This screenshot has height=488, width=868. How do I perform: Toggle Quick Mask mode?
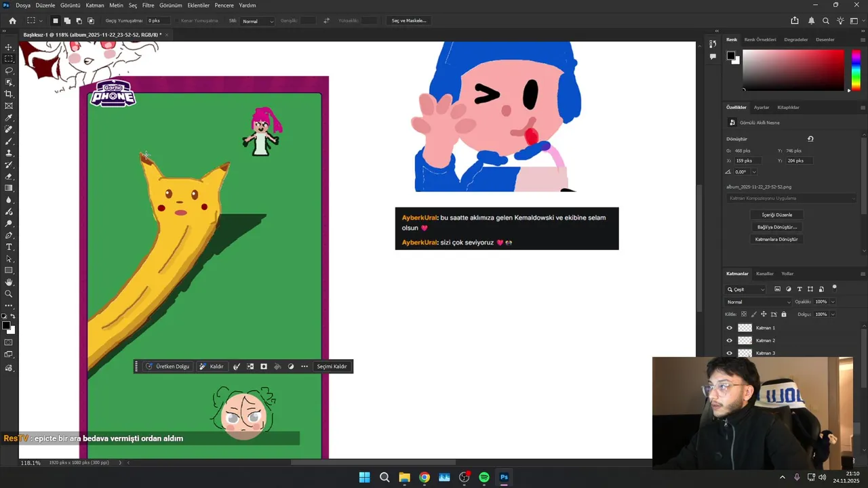(x=9, y=342)
